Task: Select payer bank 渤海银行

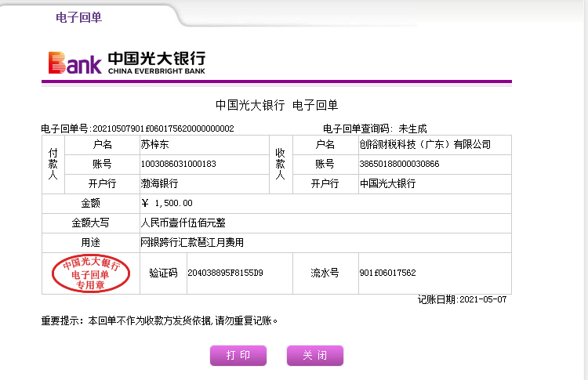Action: point(159,183)
